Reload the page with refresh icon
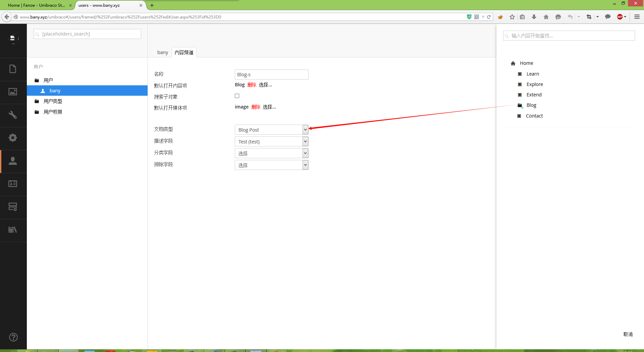Screen dimensions: 644x352 click(x=489, y=17)
